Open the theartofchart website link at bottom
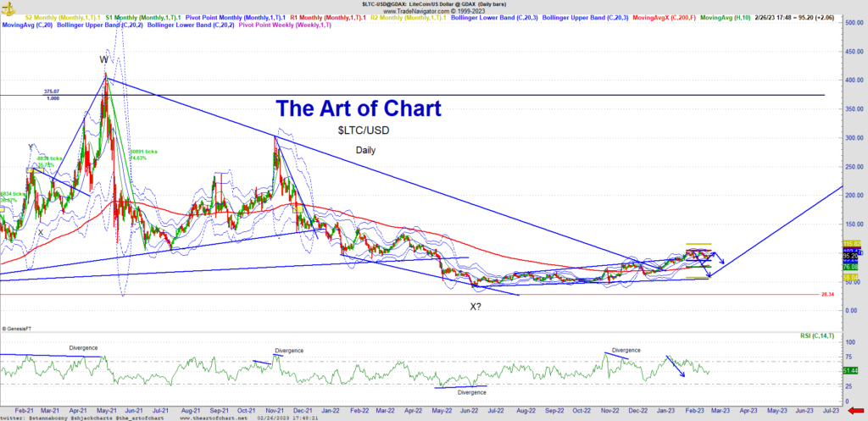Image resolution: width=868 pixels, height=421 pixels. tap(206, 417)
